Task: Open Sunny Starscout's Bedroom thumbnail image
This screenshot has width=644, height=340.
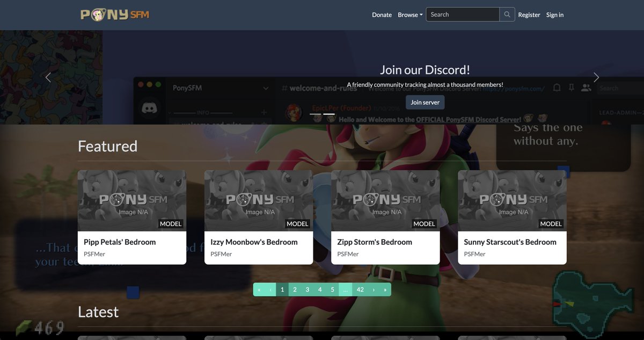Action: coord(512,201)
